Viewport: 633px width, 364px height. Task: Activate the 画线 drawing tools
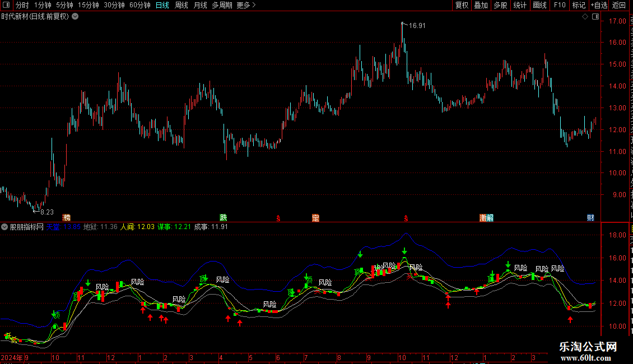coord(540,5)
